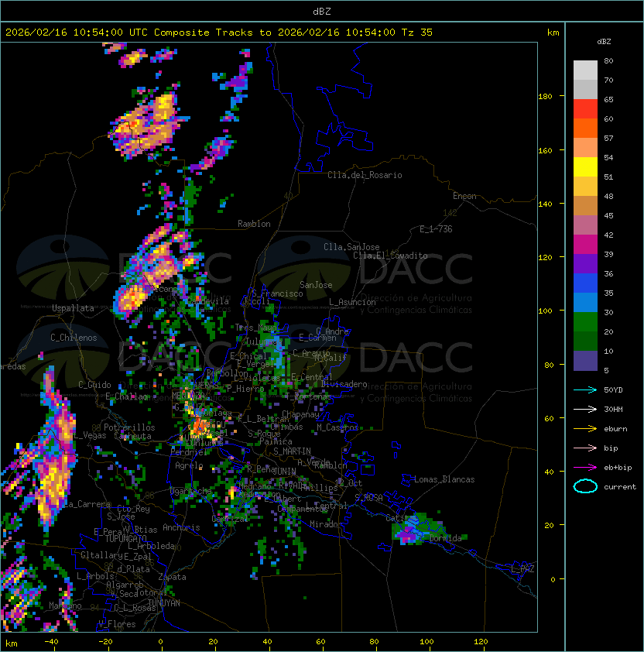Click the 'La_Carrera' map label
Viewport: 644px width, 652px height.
click(x=87, y=504)
